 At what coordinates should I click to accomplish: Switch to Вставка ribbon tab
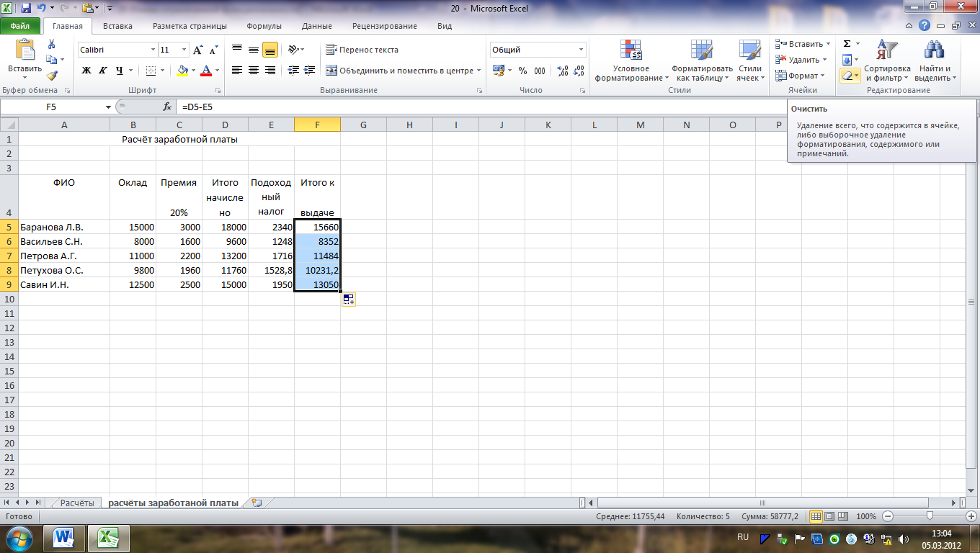coord(117,26)
